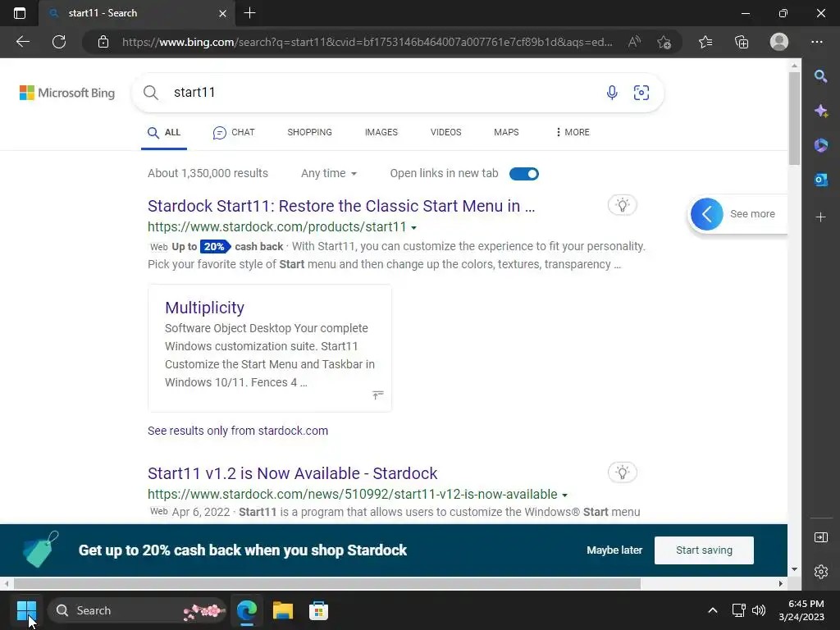Click the scroll down arrow
840x630 pixels.
[x=794, y=569]
